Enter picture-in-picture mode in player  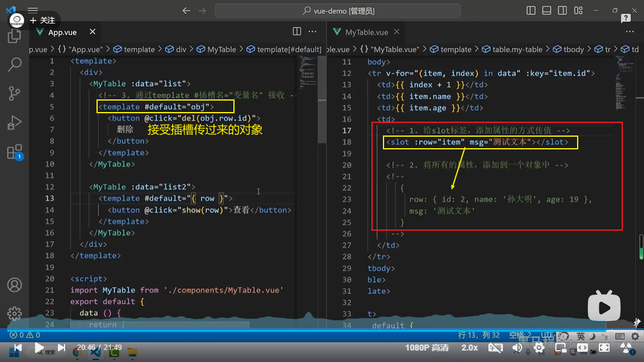(x=561, y=348)
